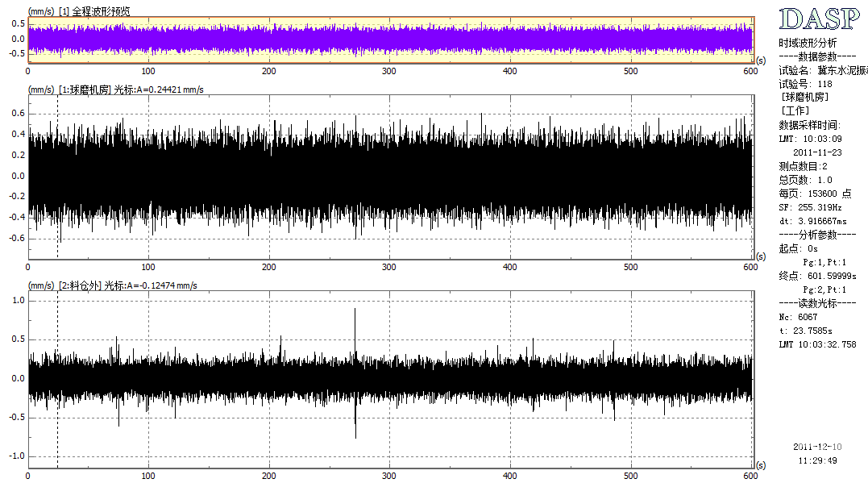Click the dashed cursor line in 料仓外 chart
The image size is (868, 483).
(x=57, y=380)
